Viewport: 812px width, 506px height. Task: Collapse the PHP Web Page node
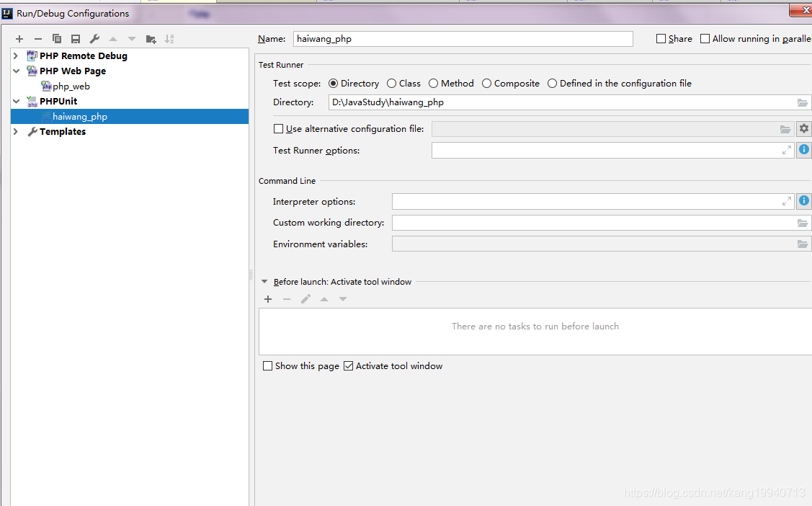pos(16,71)
